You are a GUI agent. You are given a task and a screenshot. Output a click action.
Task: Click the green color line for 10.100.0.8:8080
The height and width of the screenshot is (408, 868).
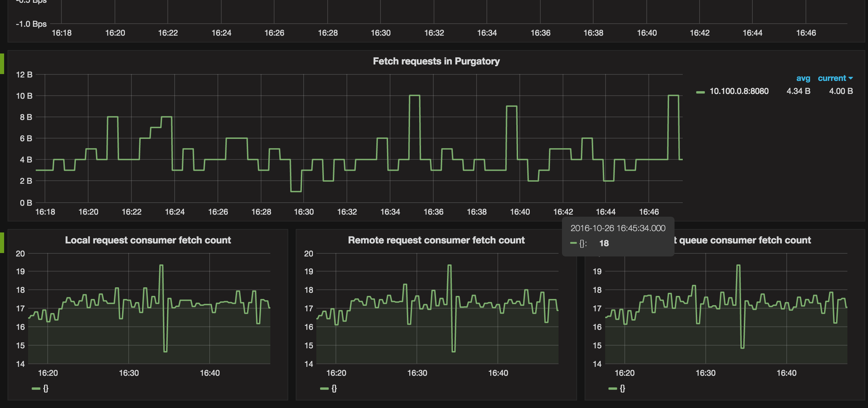700,92
